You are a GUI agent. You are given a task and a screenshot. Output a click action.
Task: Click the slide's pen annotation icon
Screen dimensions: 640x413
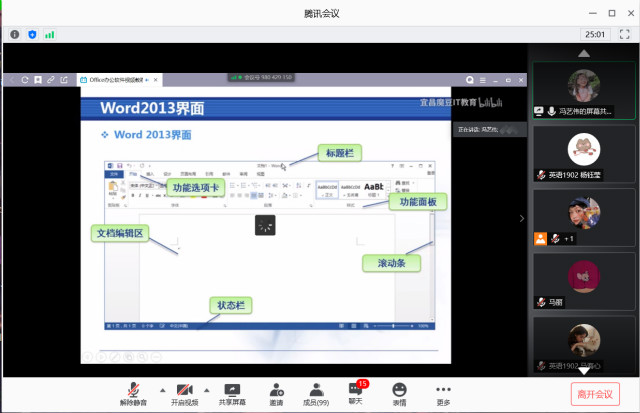click(115, 357)
